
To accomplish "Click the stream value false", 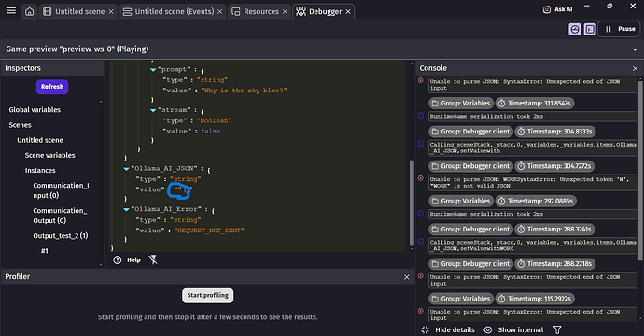I will point(210,131).
